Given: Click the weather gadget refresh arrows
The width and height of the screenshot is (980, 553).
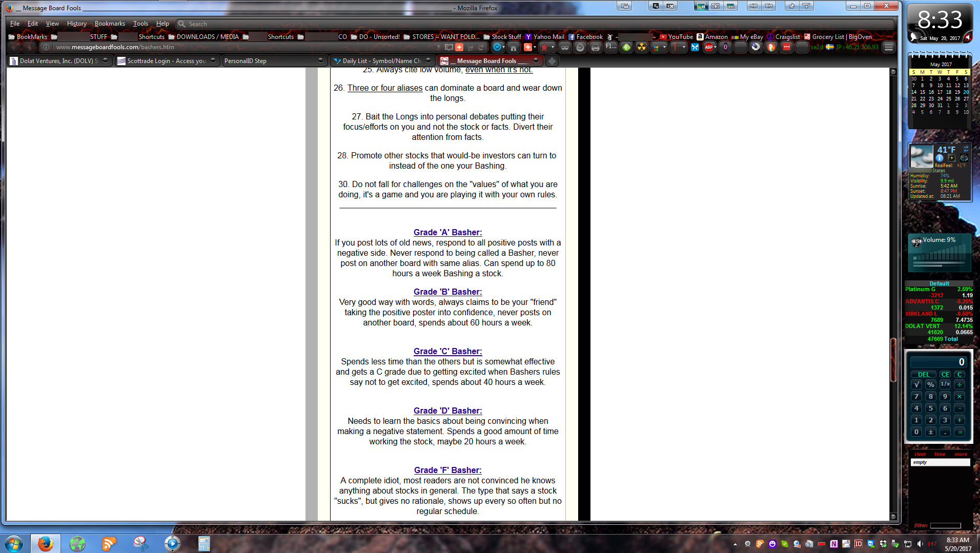Looking at the screenshot, I should pos(966,149).
